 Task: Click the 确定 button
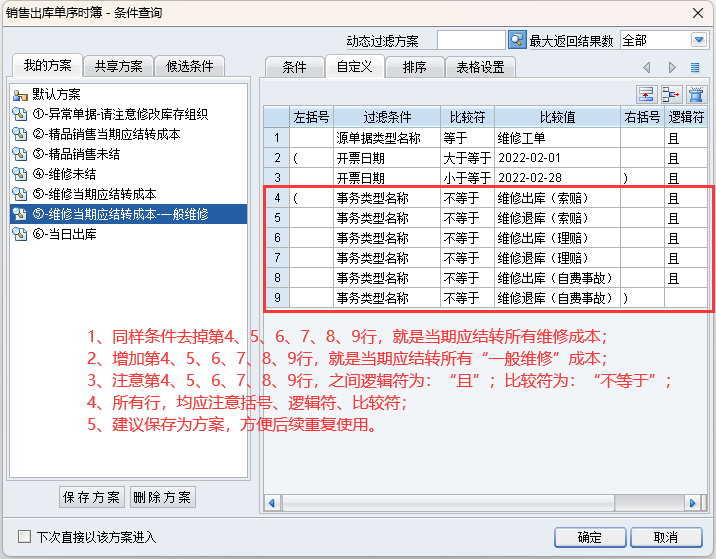tap(590, 537)
